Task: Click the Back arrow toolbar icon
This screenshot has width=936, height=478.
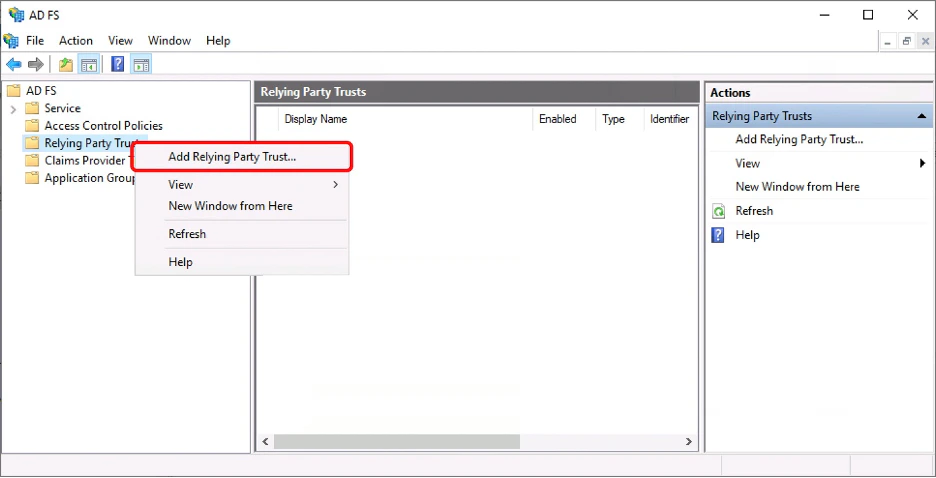Action: 14,64
